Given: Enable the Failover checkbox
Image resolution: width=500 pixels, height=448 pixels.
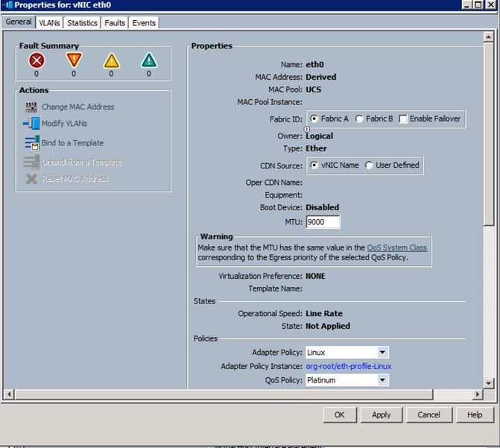Looking at the screenshot, I should 403,119.
